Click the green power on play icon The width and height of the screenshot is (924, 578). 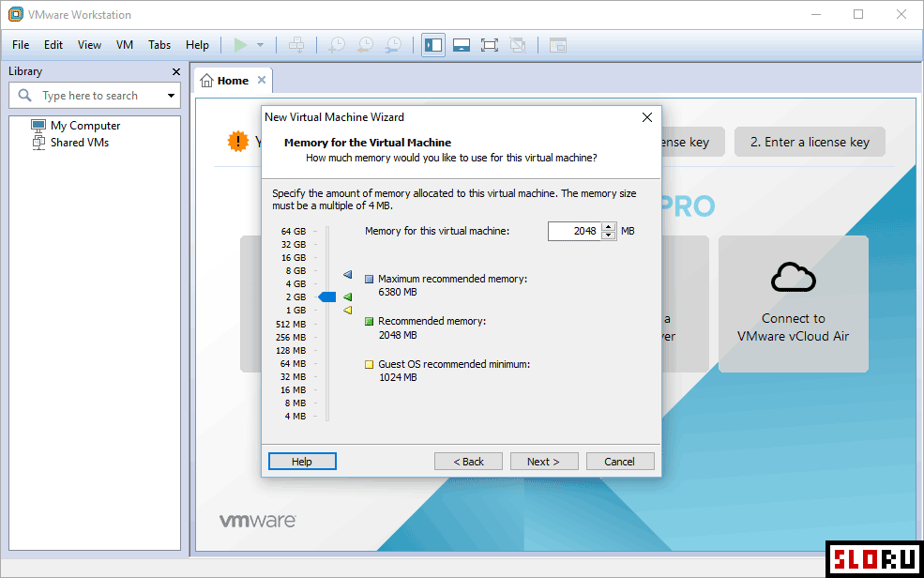241,45
